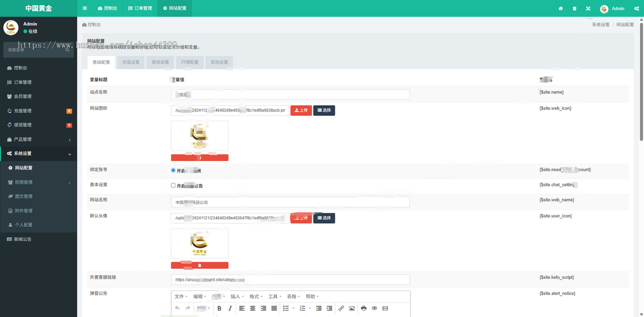Open 新闻公告 in the sidebar

coord(38,239)
